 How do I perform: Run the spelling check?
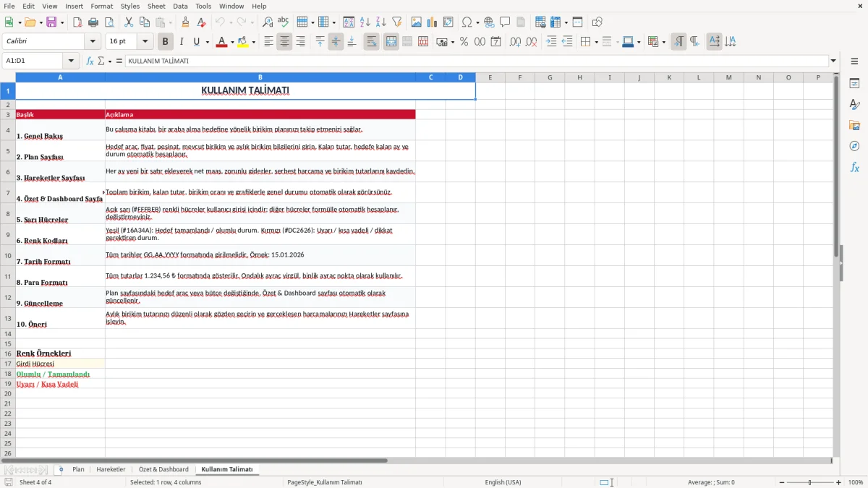coord(284,22)
